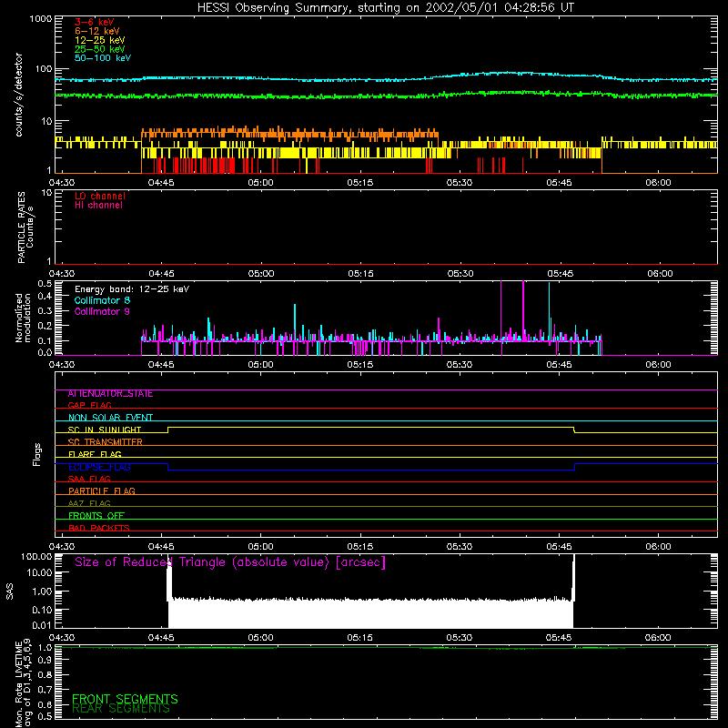728x728 pixels.
Task: Click the AAZ_FLAG label
Action: click(89, 503)
